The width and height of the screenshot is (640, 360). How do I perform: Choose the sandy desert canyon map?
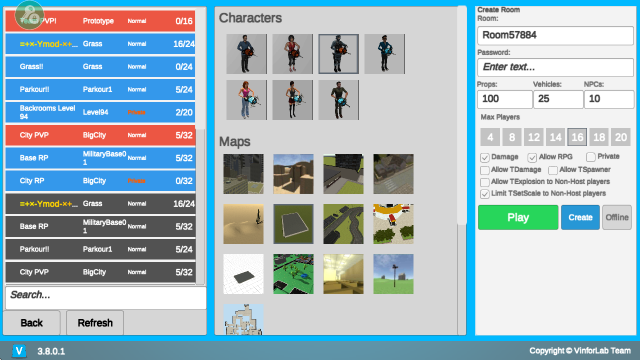[293, 174]
